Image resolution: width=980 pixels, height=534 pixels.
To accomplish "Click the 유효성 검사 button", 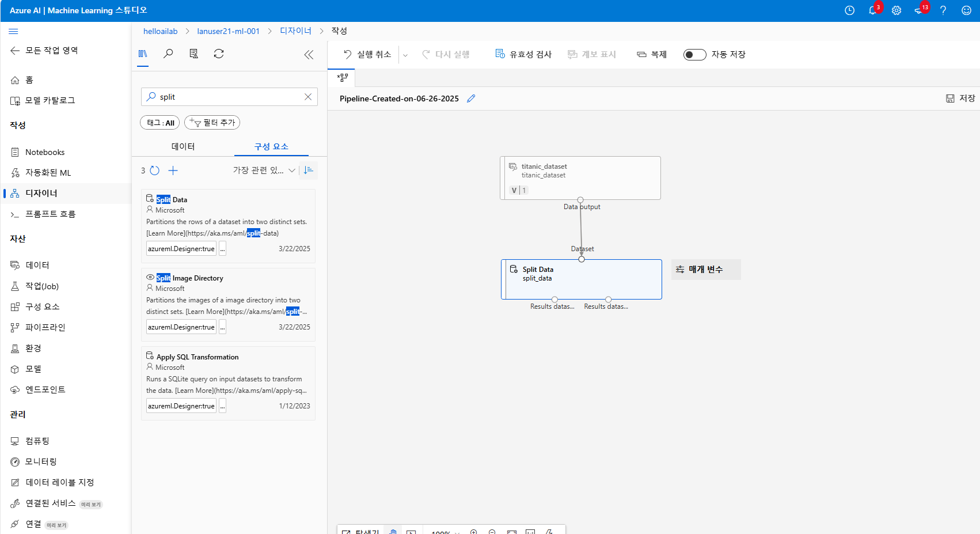I will tap(523, 55).
